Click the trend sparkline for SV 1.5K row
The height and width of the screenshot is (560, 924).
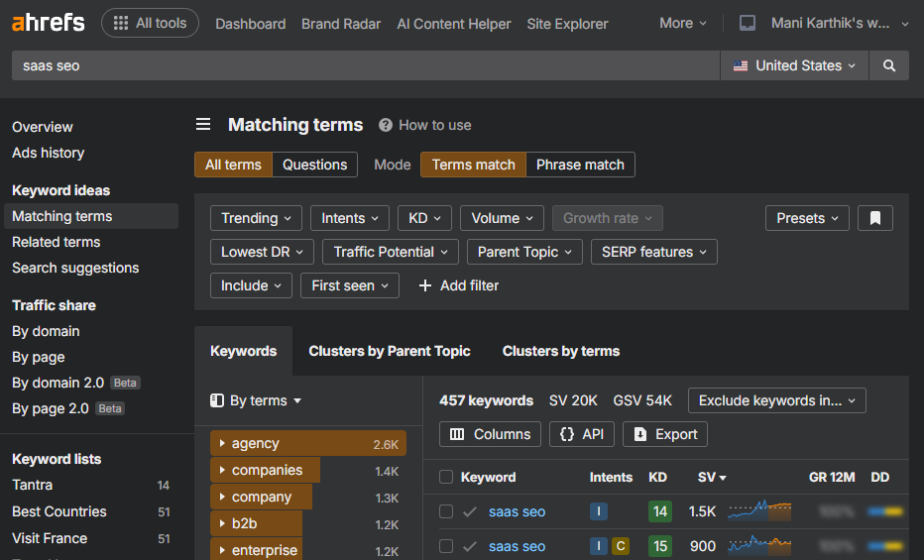click(759, 510)
